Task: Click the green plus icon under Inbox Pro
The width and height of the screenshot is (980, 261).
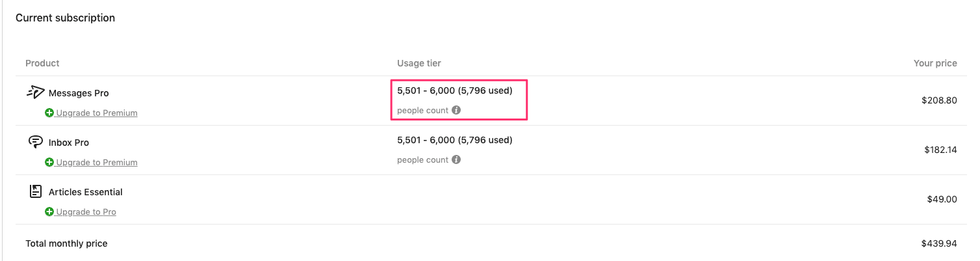Action: (49, 162)
